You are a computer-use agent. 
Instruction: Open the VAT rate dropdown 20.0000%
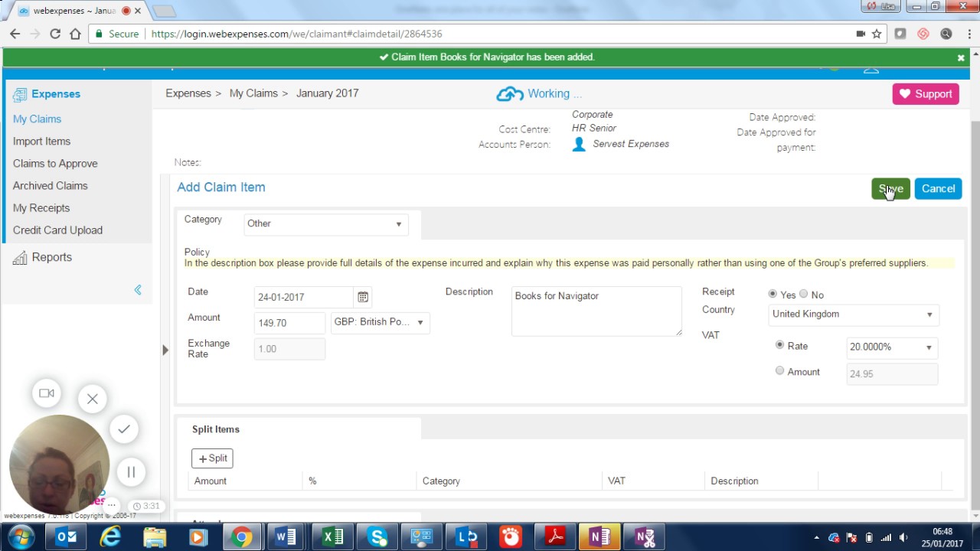(892, 347)
